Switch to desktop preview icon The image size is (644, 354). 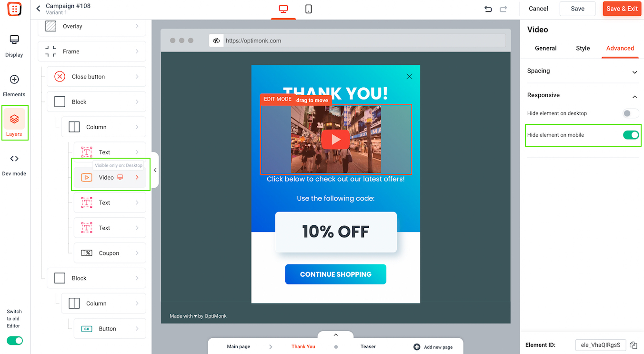click(x=283, y=9)
